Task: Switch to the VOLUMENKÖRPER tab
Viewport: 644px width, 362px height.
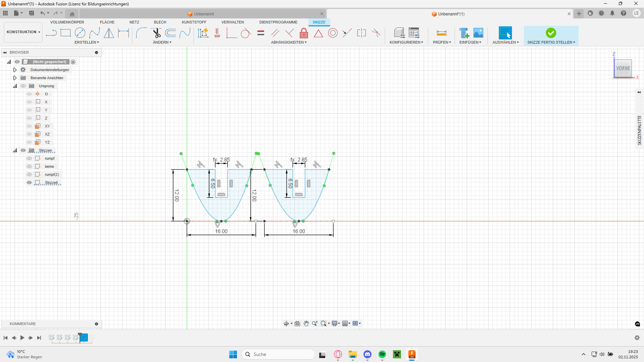Action: (x=67, y=22)
